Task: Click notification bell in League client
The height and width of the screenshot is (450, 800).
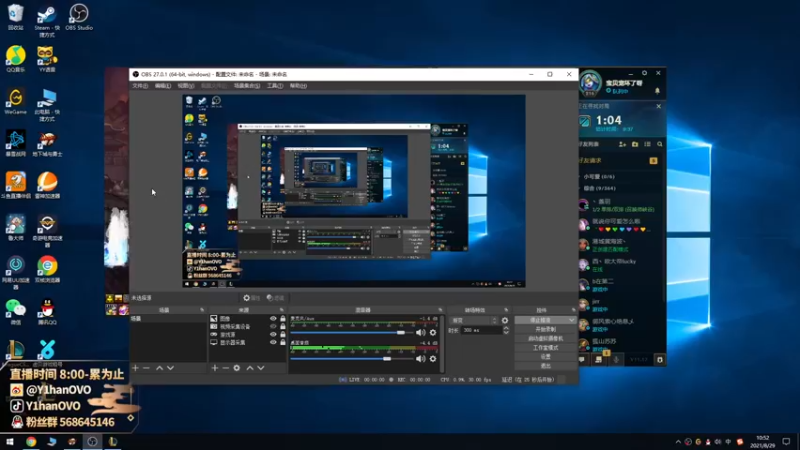Action: coord(657,91)
